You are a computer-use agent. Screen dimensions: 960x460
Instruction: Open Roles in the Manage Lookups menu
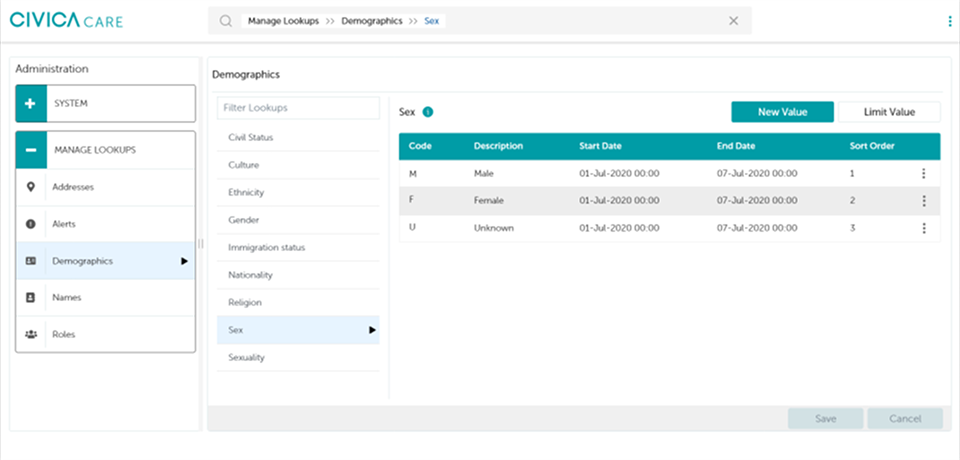(x=105, y=334)
